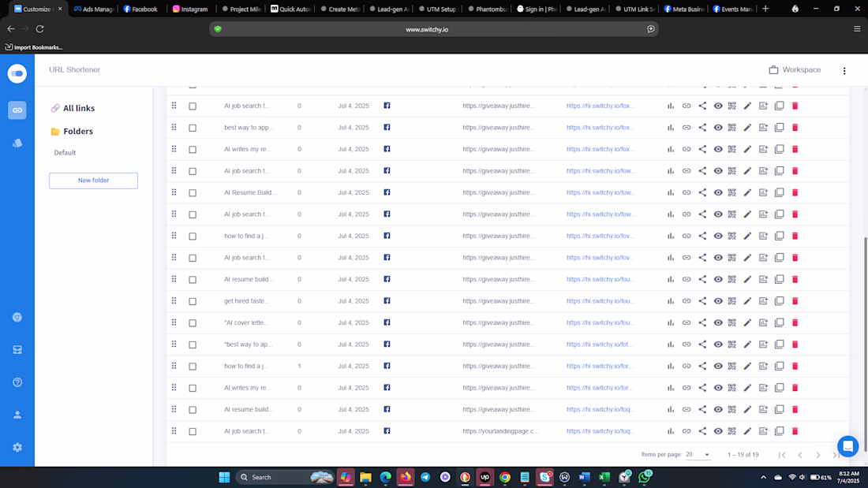Go to the next page of results
This screenshot has height=488, width=868.
(x=818, y=455)
